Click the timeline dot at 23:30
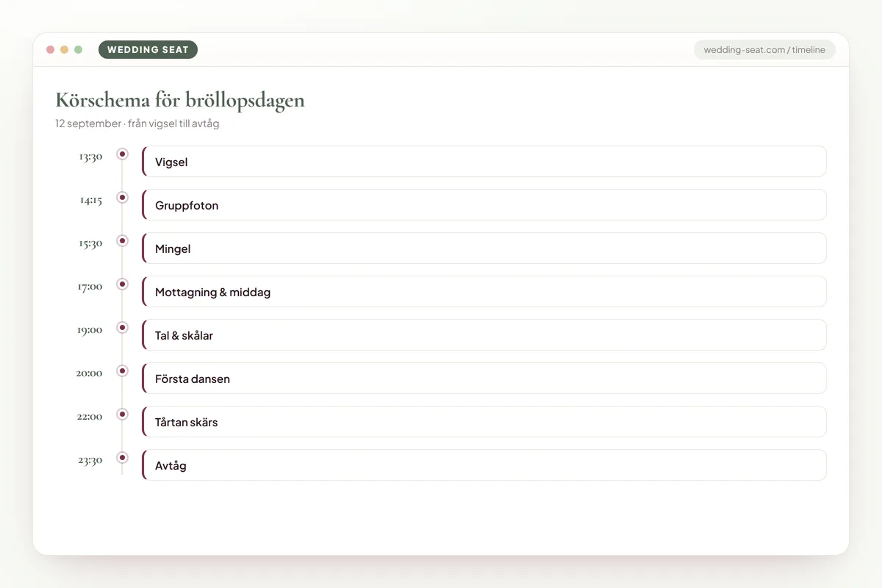This screenshot has height=588, width=882. point(122,457)
